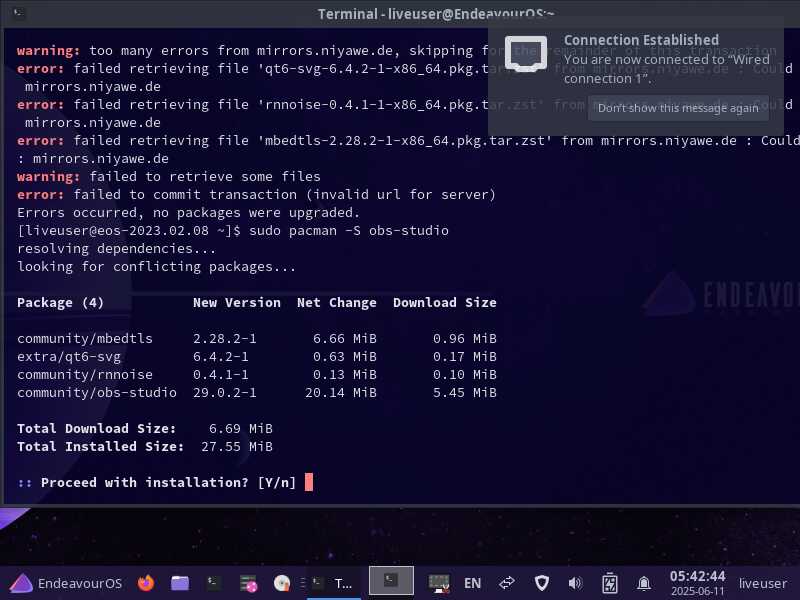
Task: Click the terminal cursor block after prompt
Action: click(x=309, y=482)
